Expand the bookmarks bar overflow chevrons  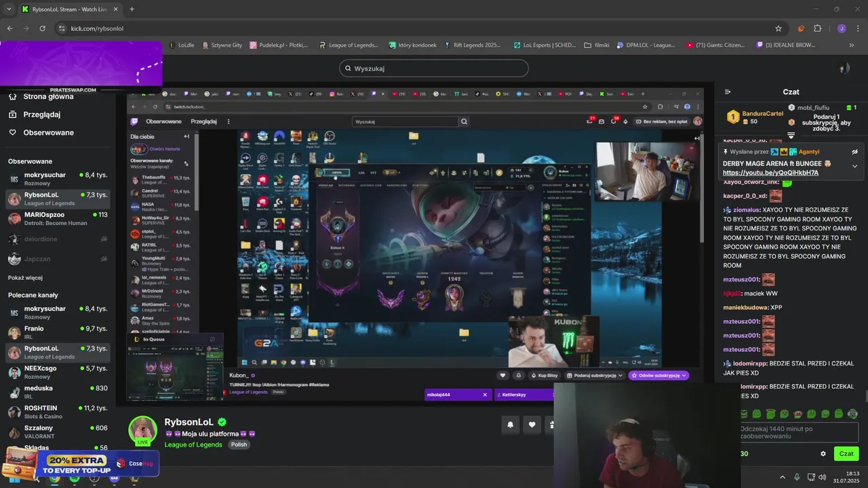pos(851,45)
